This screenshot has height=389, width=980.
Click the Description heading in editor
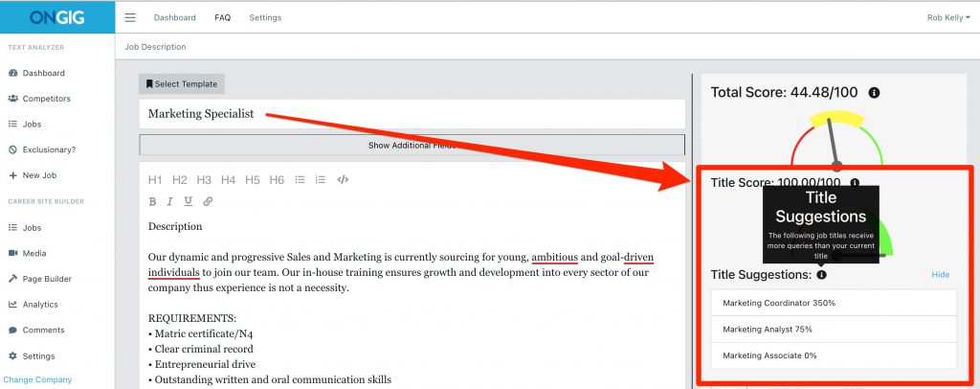tap(175, 226)
